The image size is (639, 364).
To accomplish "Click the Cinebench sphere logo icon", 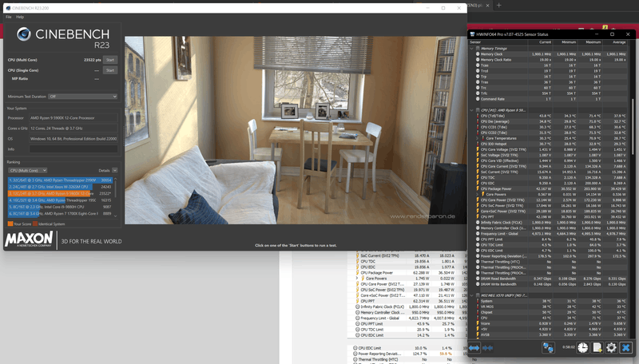I will click(24, 34).
